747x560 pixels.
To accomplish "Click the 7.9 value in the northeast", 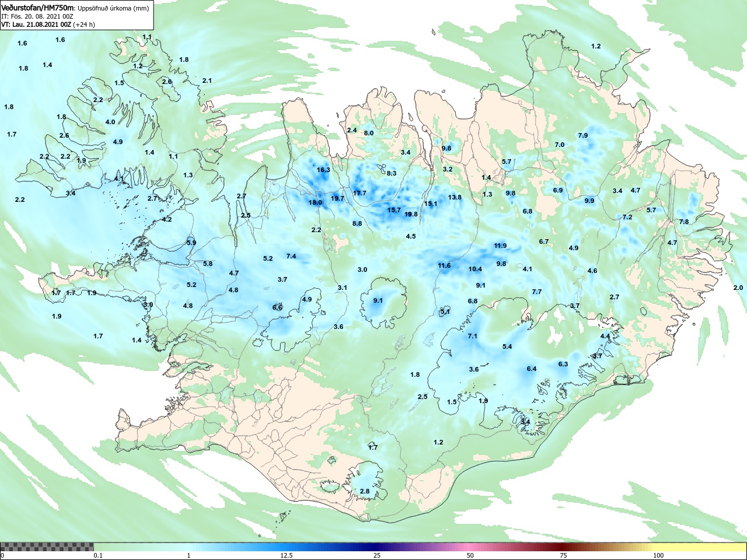I will click(x=583, y=135).
